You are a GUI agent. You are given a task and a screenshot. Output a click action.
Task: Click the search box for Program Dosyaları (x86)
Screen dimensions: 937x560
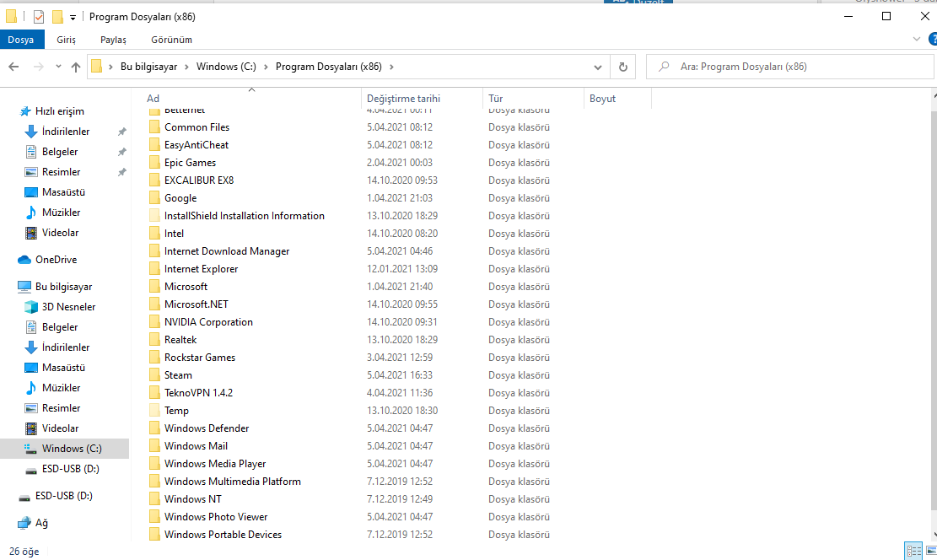tap(789, 67)
